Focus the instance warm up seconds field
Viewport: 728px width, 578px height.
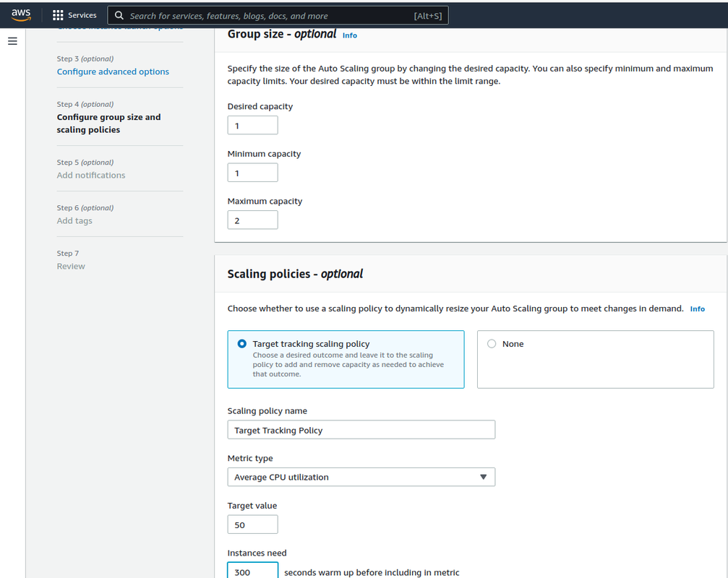(x=252, y=571)
